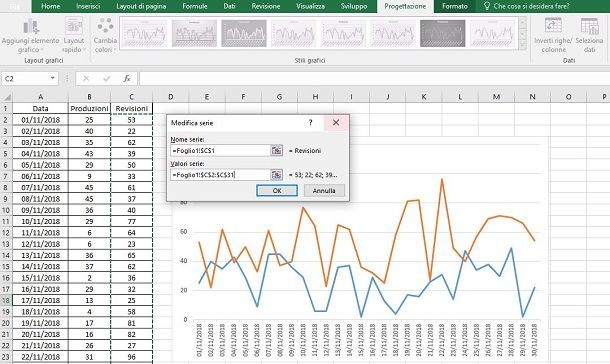This screenshot has height=364, width=610.
Task: Click OK in Modifica serie dialog
Action: (x=277, y=191)
